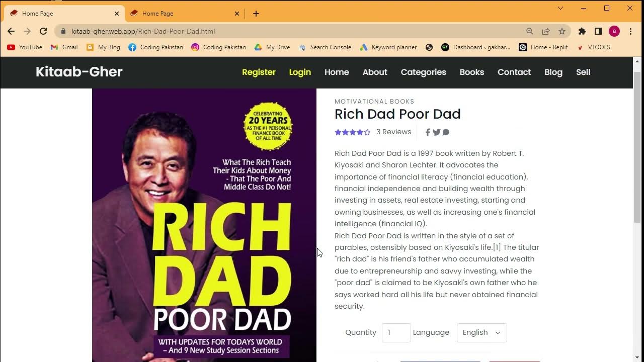Close the first Home Page tab
This screenshot has width=644, height=362.
117,14
